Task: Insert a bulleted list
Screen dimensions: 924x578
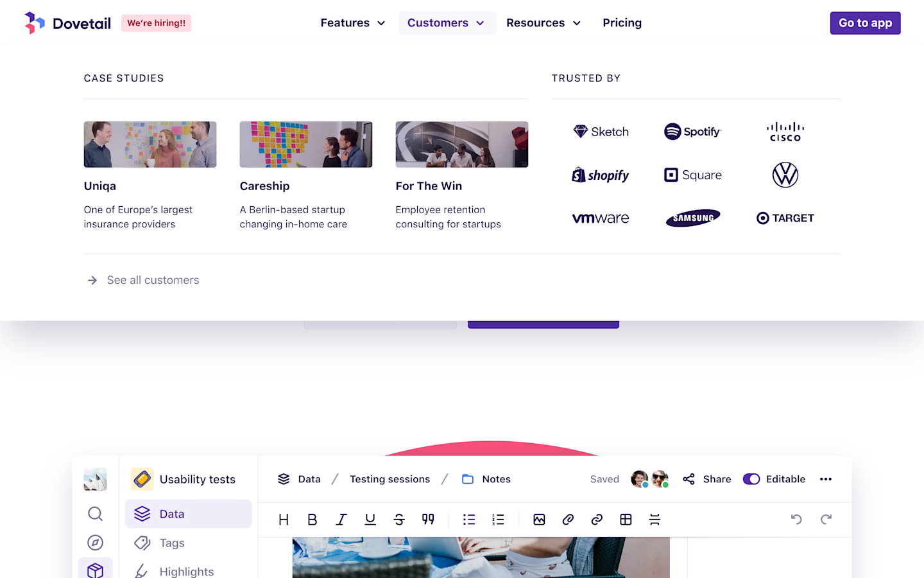Action: pyautogui.click(x=469, y=520)
